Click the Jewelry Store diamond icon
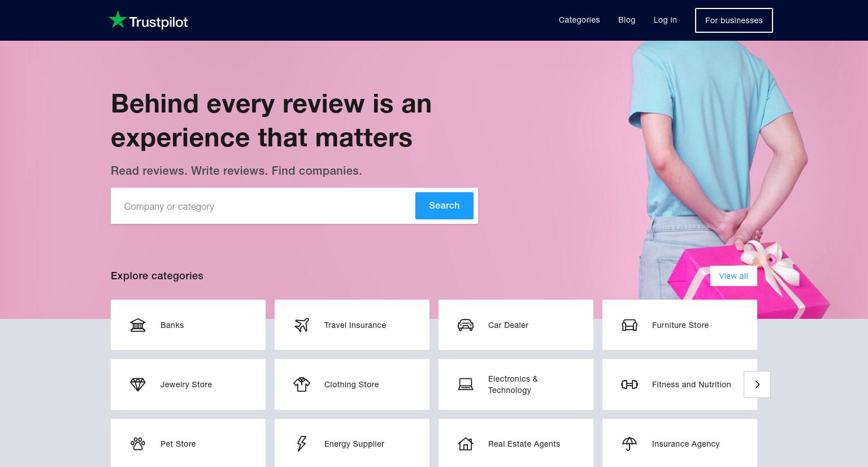The width and height of the screenshot is (868, 467). point(138,384)
